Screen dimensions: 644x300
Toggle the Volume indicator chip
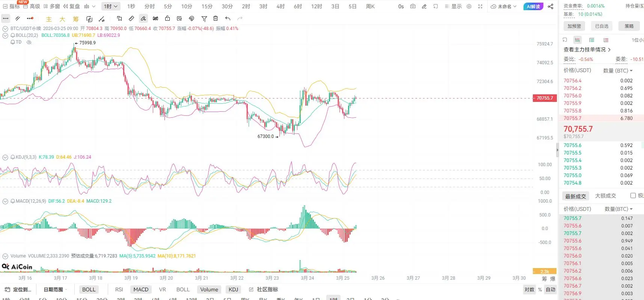coord(209,289)
